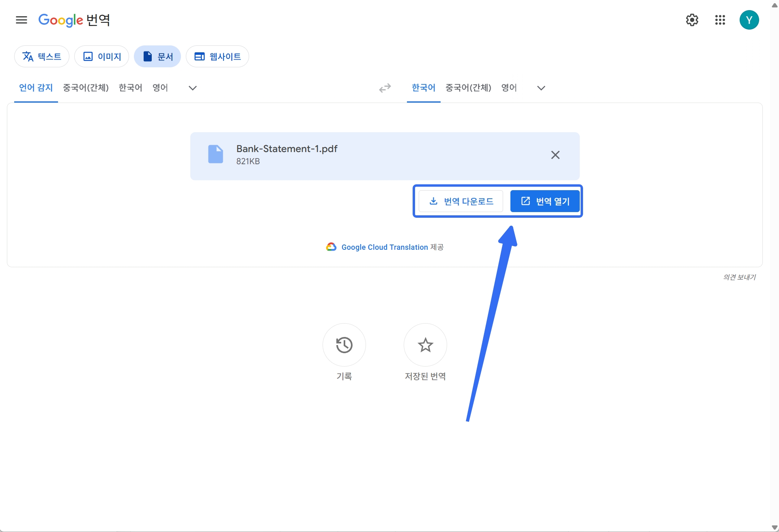Viewport: 779px width, 532px height.
Task: Click the 번역 열기 button
Action: (545, 201)
